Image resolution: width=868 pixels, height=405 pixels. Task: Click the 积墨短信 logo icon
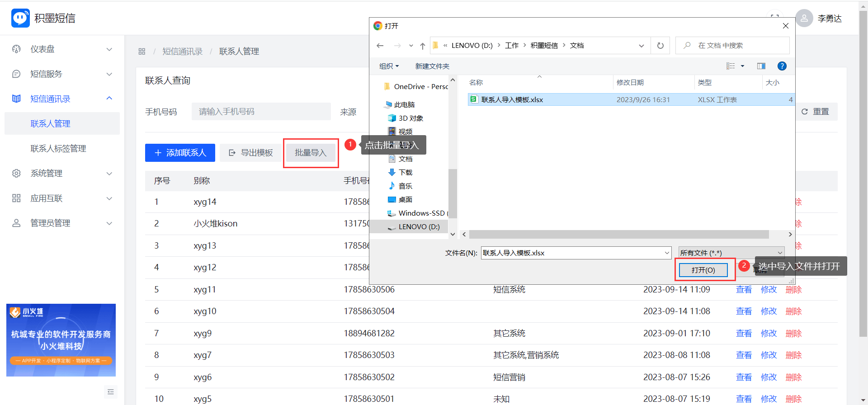(x=20, y=18)
